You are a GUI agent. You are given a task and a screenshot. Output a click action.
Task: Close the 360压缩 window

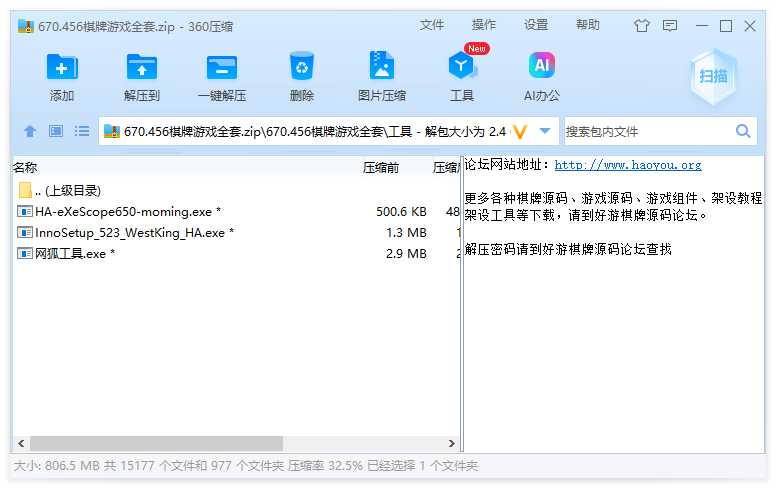tap(750, 25)
